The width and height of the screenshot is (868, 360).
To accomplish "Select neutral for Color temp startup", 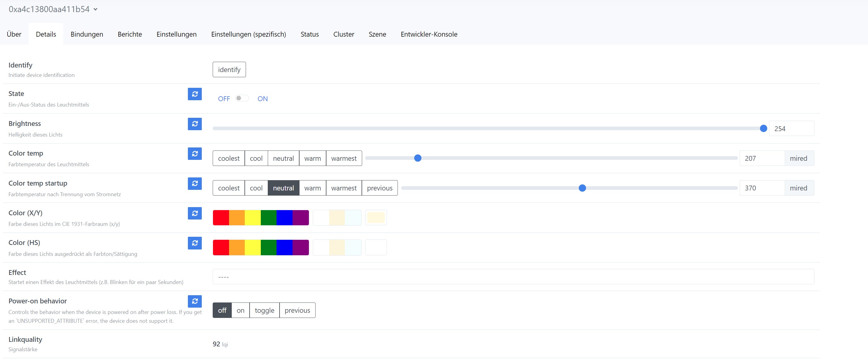I will 283,188.
